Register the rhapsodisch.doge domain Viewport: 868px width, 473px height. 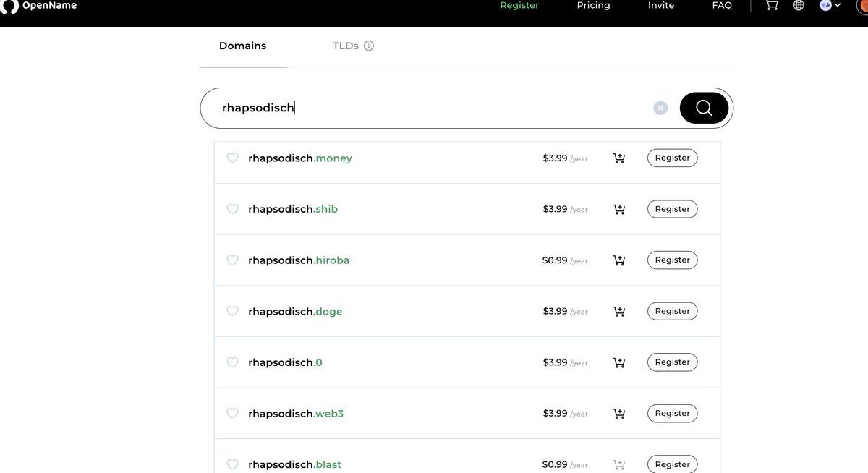(672, 311)
